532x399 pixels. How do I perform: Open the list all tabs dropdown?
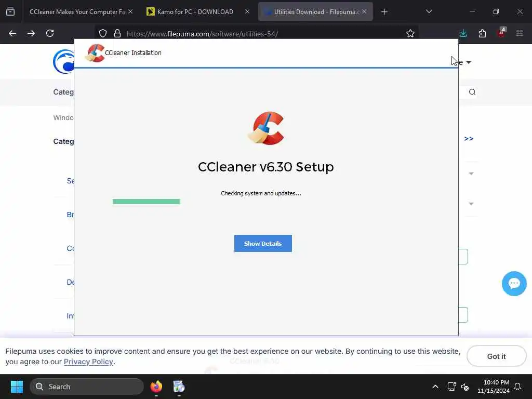pos(429,11)
